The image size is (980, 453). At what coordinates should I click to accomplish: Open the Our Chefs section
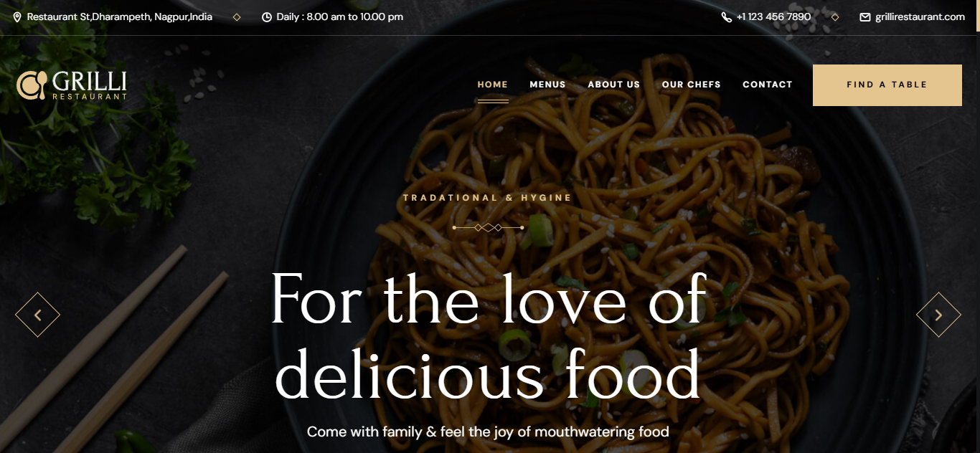point(692,85)
